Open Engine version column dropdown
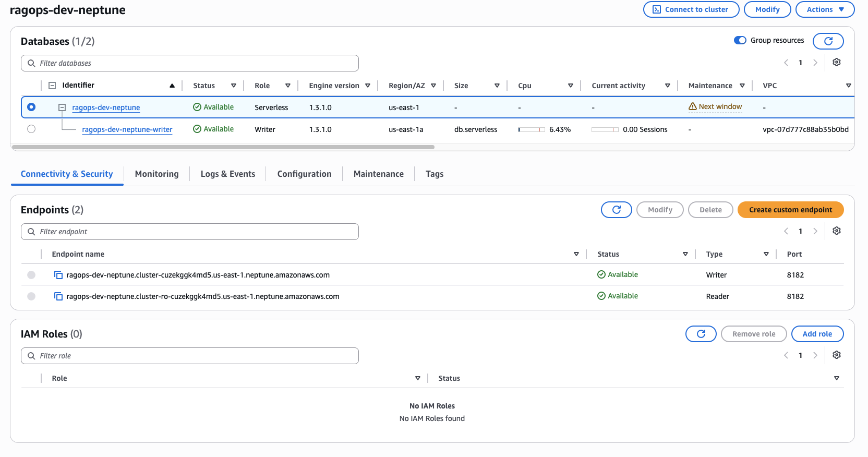This screenshot has height=457, width=868. coord(368,86)
